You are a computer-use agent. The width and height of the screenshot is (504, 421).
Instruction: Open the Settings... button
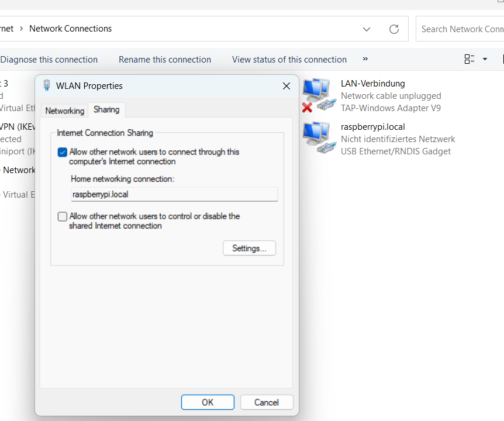pyautogui.click(x=249, y=248)
